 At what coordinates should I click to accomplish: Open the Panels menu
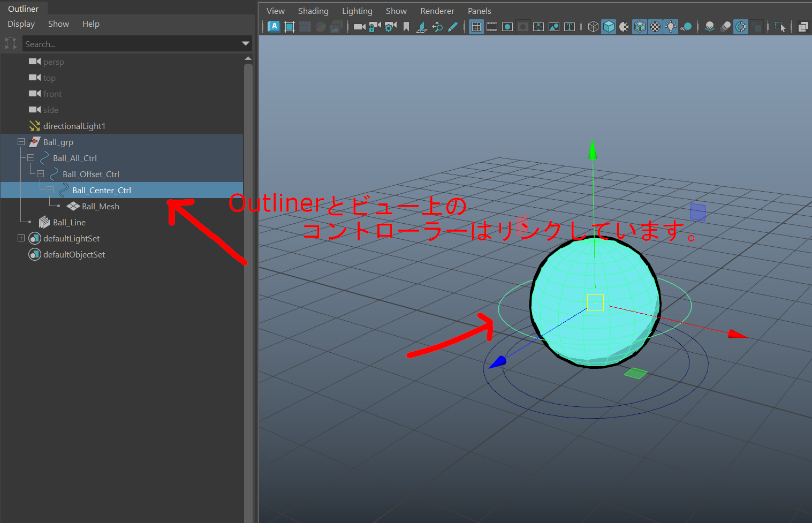click(480, 11)
